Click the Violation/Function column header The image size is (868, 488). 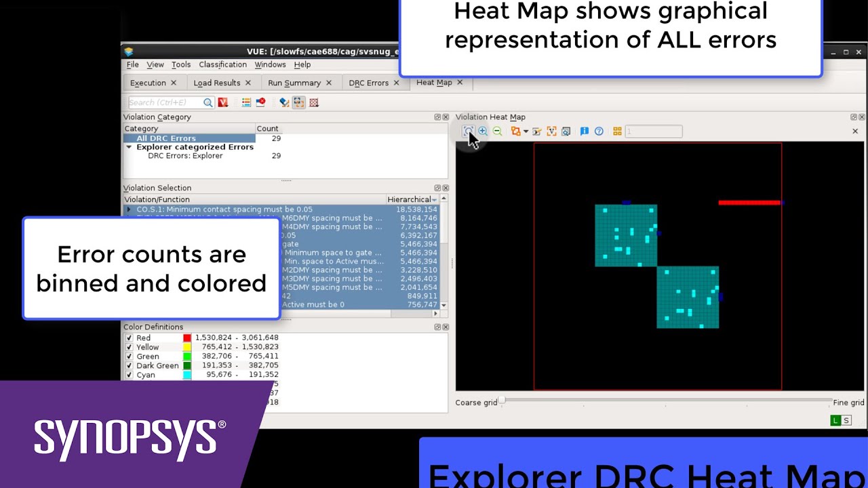click(254, 200)
